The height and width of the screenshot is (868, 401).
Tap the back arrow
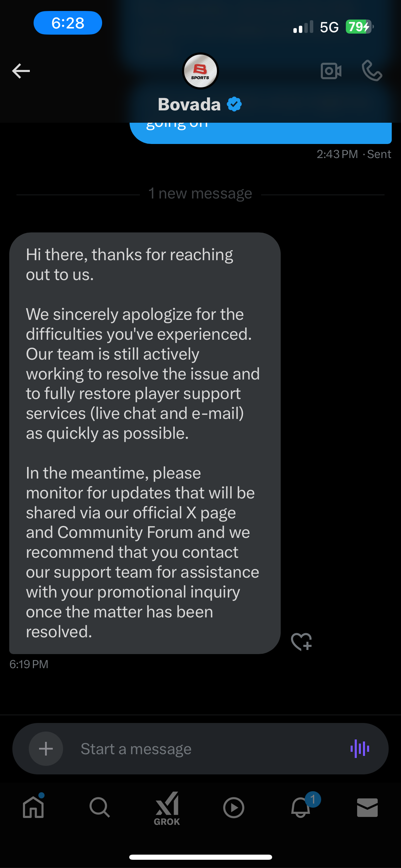[21, 71]
